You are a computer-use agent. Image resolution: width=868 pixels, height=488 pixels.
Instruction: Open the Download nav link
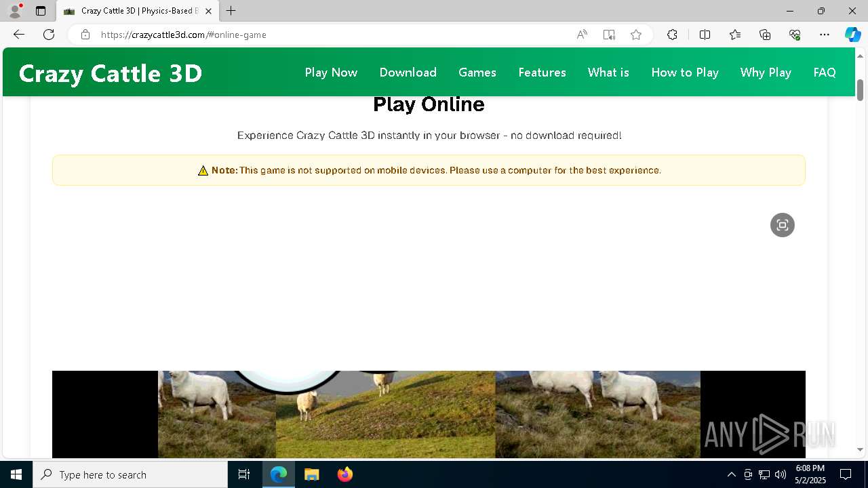click(408, 73)
